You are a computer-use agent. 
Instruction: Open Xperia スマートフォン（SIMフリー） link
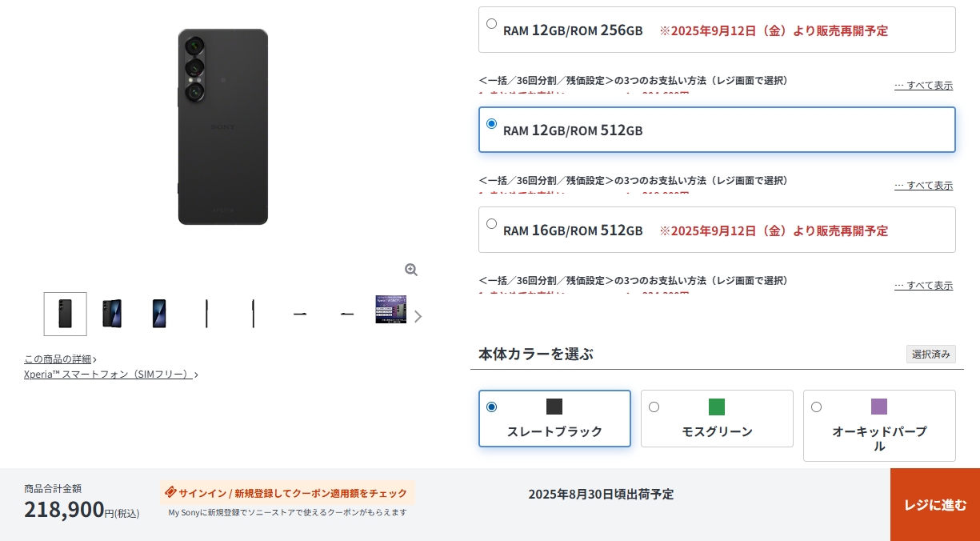click(x=110, y=375)
